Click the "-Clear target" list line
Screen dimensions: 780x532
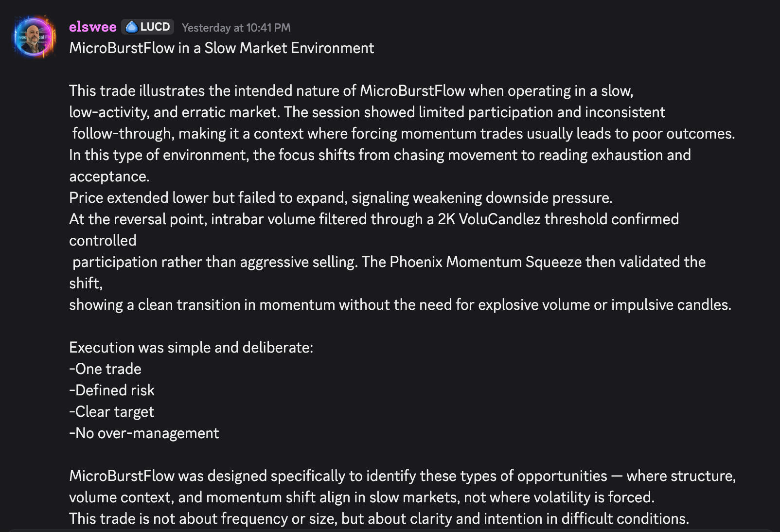(111, 412)
